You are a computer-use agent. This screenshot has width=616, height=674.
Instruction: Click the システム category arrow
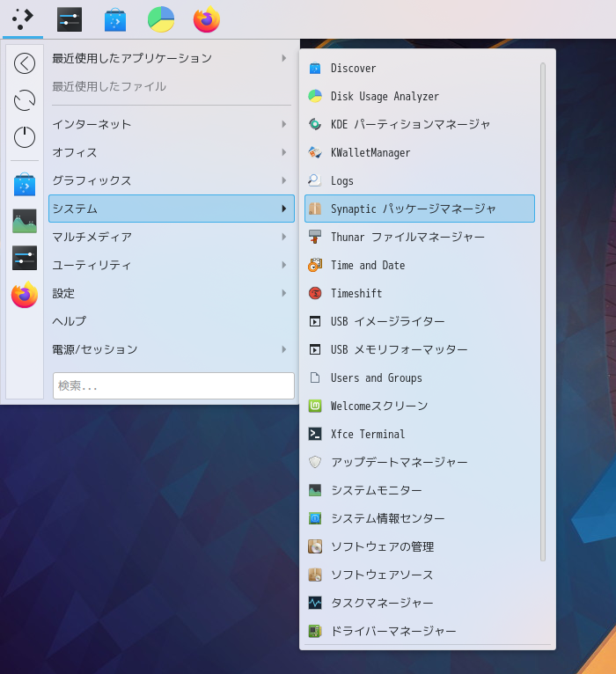click(283, 209)
